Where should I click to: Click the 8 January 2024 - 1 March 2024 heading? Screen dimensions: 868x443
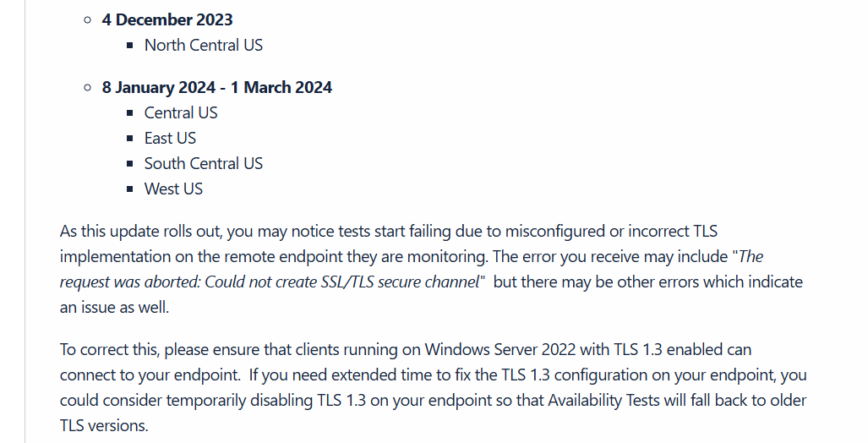point(217,87)
